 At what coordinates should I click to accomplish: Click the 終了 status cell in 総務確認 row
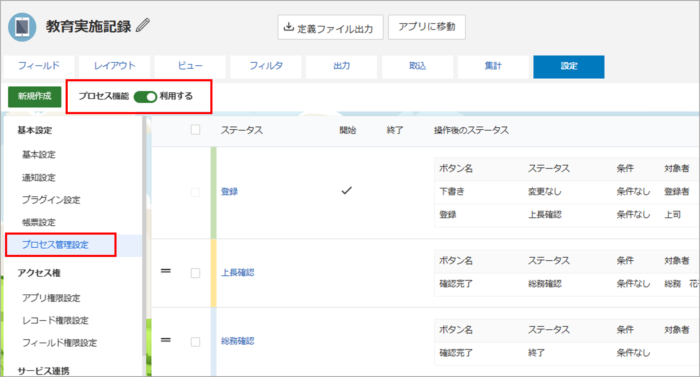pos(536,352)
